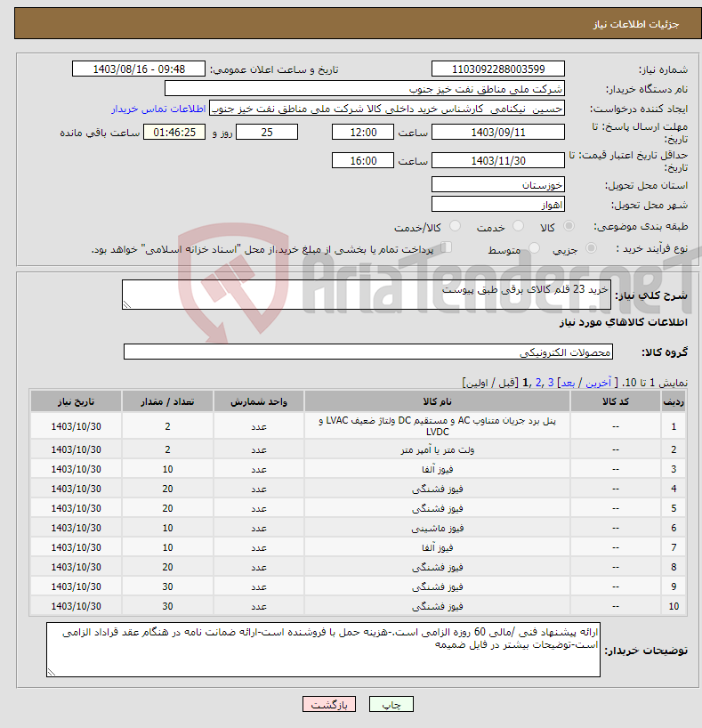Click the بازگشت back button
Viewport: 702px width, 728px height.
click(328, 704)
